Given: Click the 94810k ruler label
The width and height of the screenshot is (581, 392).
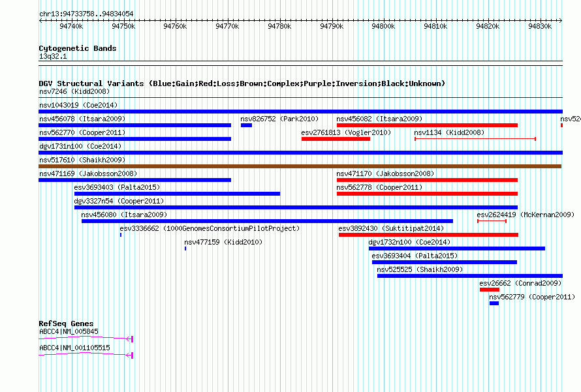Looking at the screenshot, I should (x=436, y=26).
